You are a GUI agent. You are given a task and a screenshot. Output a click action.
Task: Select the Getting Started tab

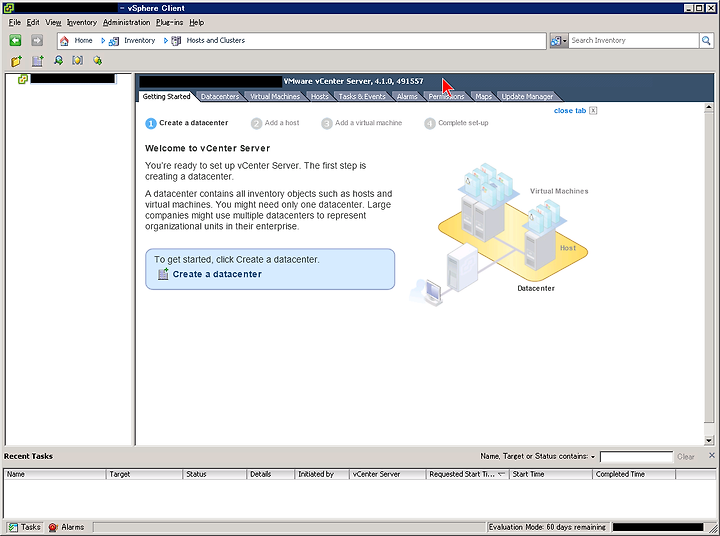(x=166, y=96)
